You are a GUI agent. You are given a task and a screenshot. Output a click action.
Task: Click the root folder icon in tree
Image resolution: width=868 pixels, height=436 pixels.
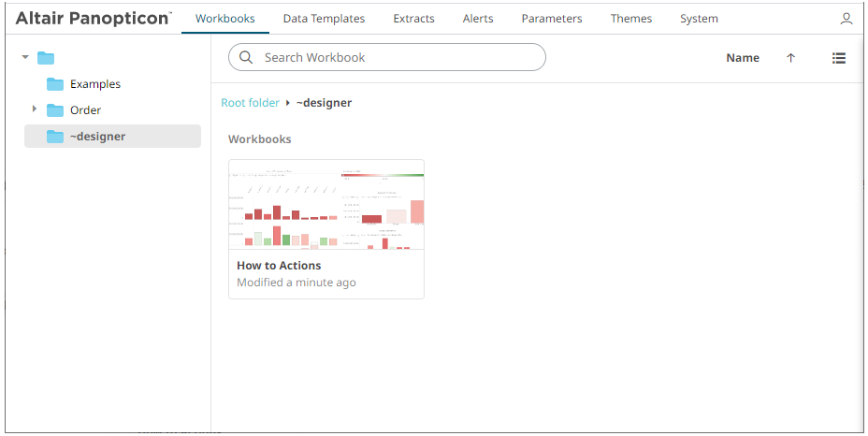pos(45,58)
